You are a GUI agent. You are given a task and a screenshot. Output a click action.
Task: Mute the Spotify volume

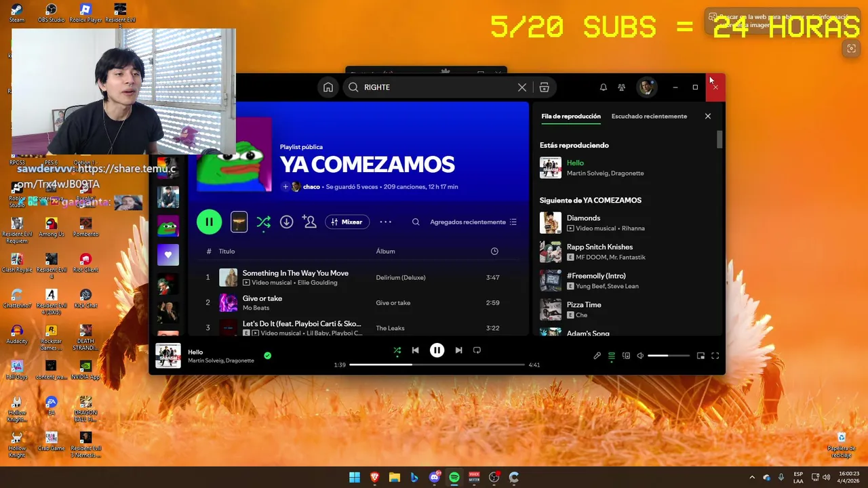[x=640, y=356]
